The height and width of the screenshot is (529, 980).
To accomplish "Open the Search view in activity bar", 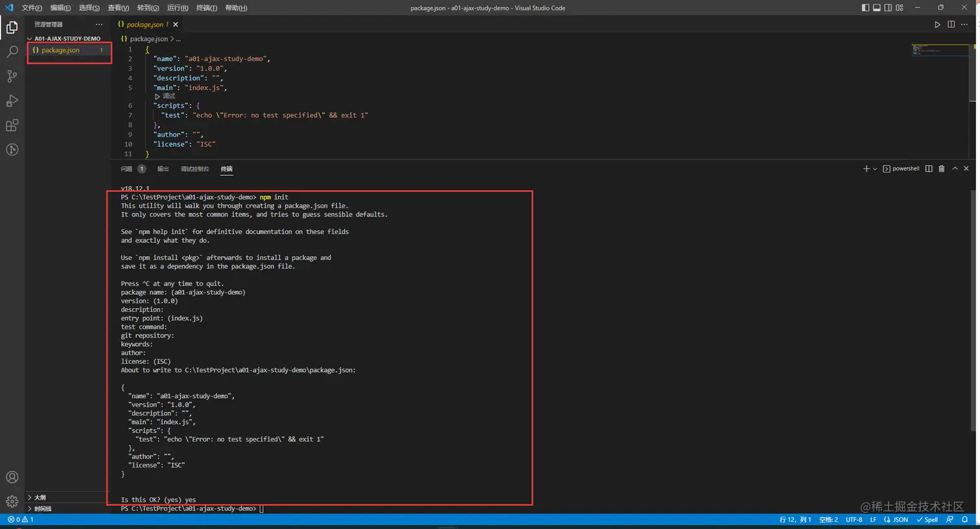I will point(12,52).
